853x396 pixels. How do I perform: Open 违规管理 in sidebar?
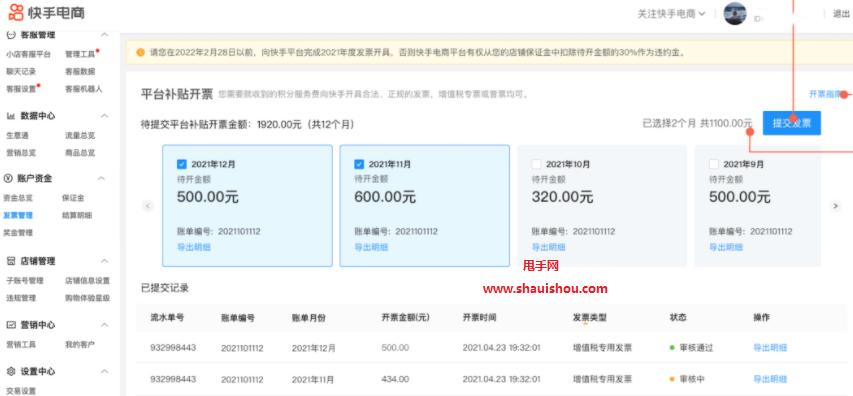click(x=21, y=298)
